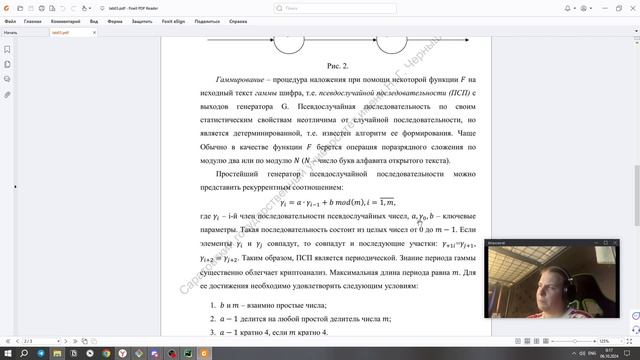Open the Attachments panel paperclip icon
Screen dimensions: 640x360
point(7,95)
